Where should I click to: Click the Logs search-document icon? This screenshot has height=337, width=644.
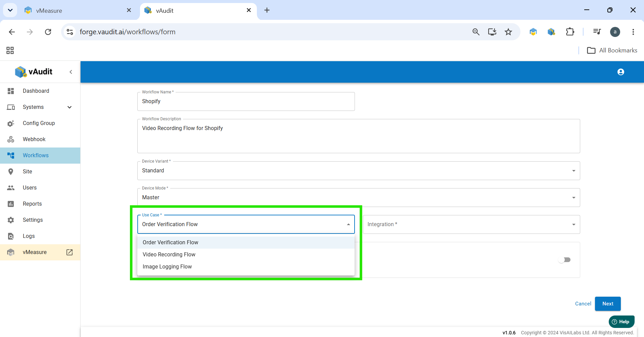point(11,236)
